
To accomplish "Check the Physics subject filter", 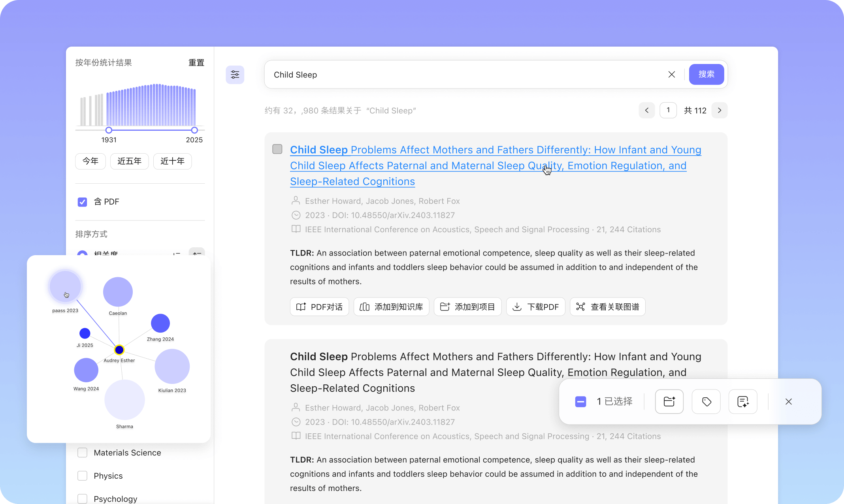I will [82, 476].
